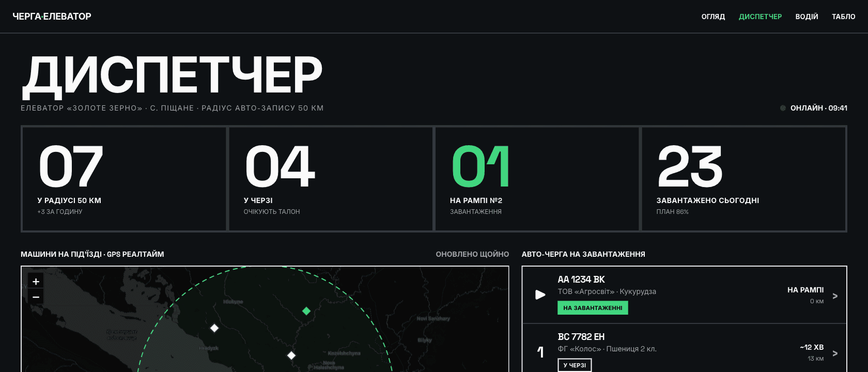Screen dimensions: 868x372
Task: Click the ОНОВЛЕНО ЩОЙНО label
Action: pyautogui.click(x=472, y=254)
